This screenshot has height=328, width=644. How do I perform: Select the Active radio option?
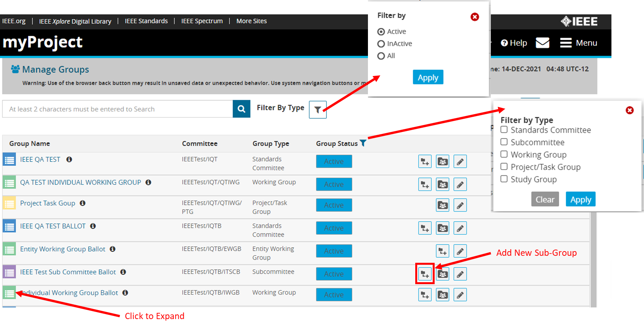click(x=381, y=32)
